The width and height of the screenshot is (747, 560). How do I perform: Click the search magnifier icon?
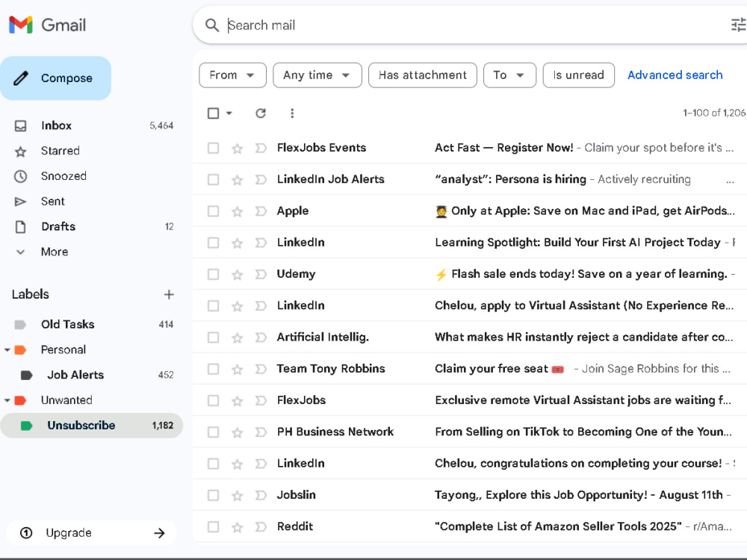pos(212,25)
